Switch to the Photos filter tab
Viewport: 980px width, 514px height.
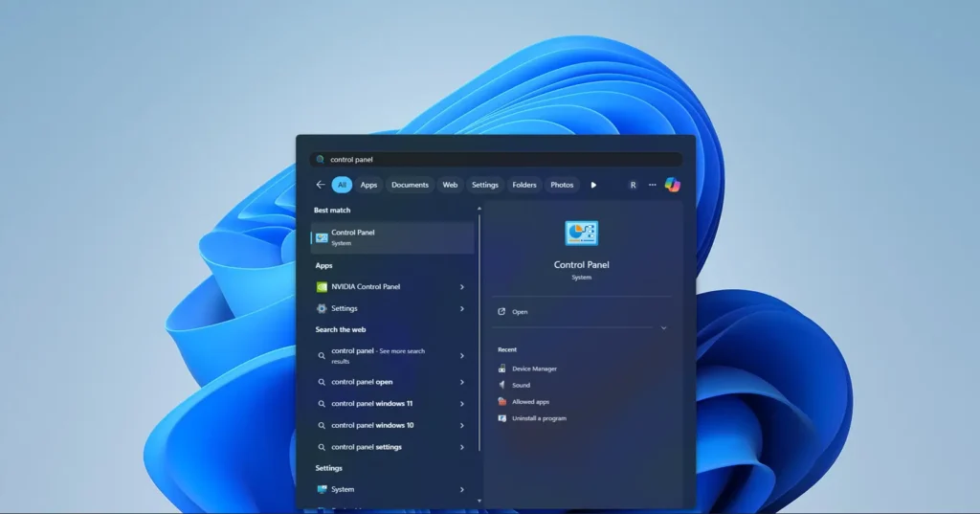562,185
